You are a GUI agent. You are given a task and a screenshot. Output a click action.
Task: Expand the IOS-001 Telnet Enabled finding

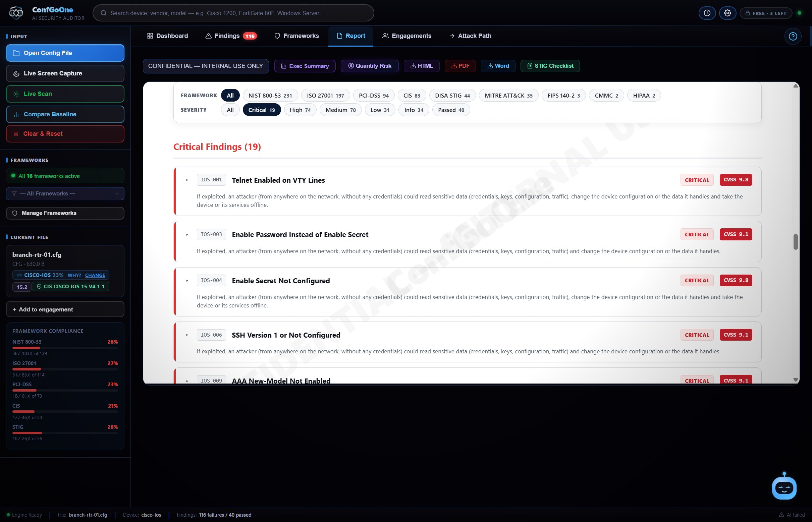[187, 180]
